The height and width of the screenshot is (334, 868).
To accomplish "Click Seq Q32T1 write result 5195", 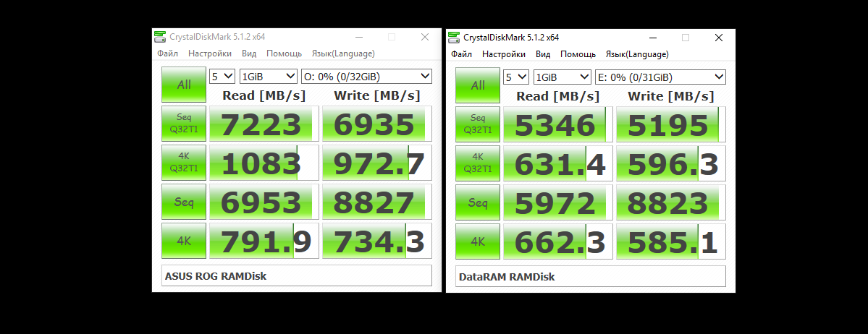I will (671, 124).
